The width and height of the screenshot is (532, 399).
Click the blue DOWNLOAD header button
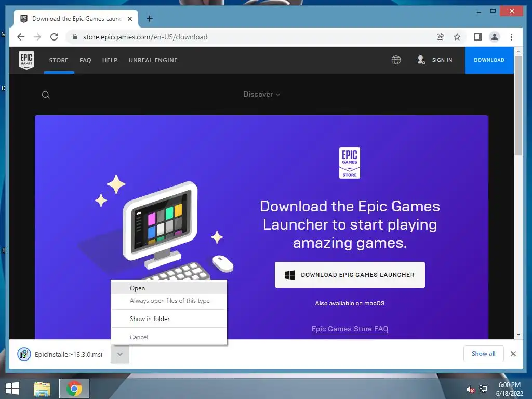pyautogui.click(x=489, y=60)
